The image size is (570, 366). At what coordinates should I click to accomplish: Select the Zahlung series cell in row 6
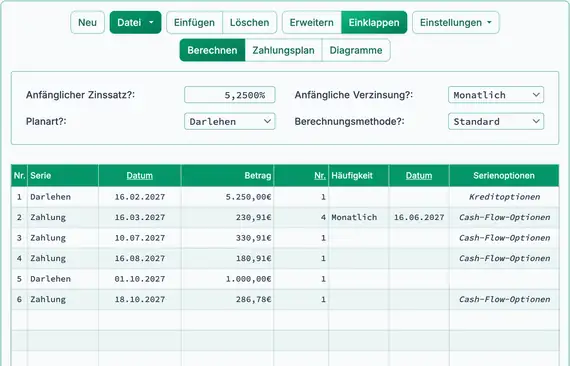pos(63,299)
